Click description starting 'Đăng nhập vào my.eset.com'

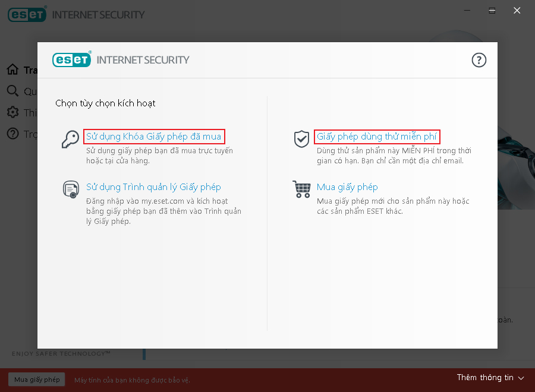[x=164, y=211]
